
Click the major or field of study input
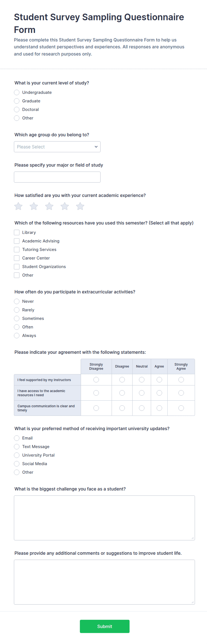pyautogui.click(x=57, y=177)
